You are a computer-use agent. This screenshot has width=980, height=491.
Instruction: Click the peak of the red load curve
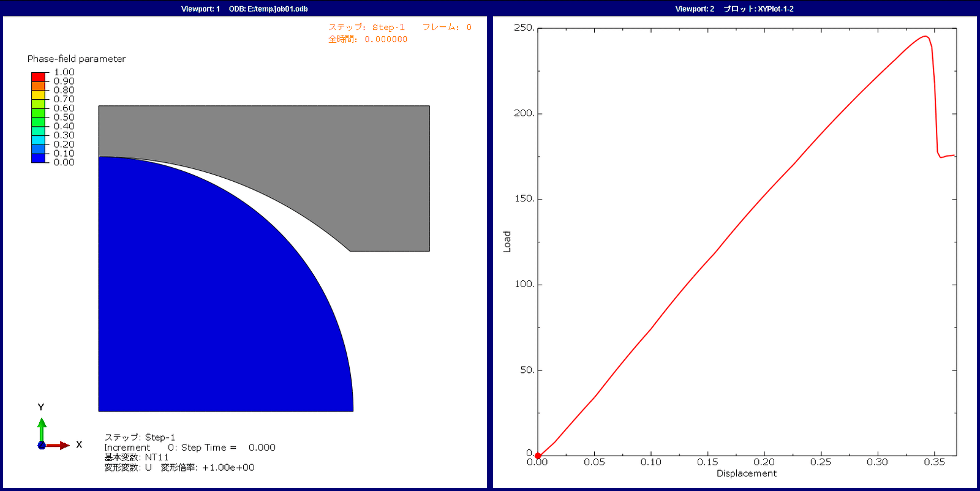tap(925, 36)
